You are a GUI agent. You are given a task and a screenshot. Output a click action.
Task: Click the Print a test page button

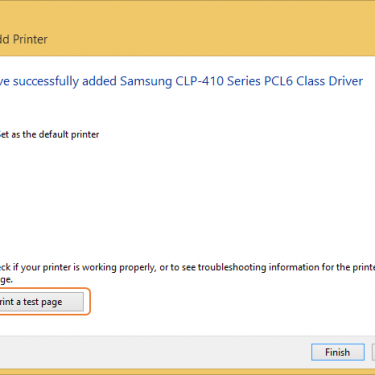[x=41, y=302]
